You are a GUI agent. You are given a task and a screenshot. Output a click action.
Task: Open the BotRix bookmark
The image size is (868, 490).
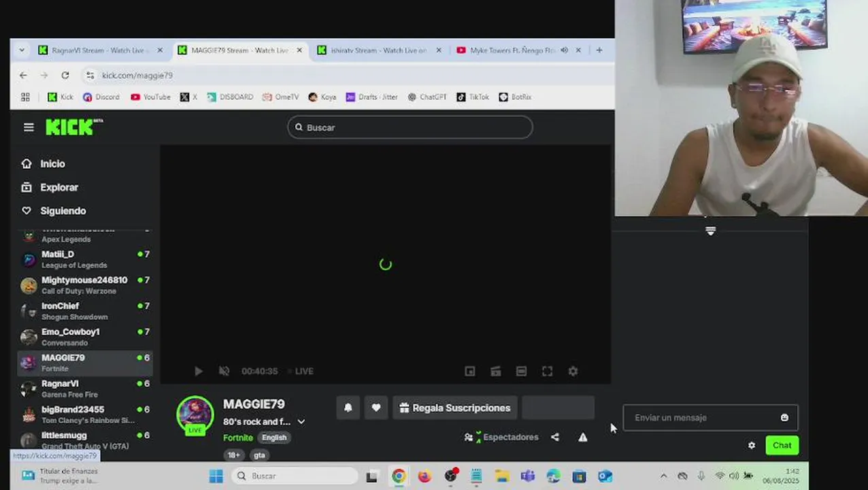click(515, 97)
